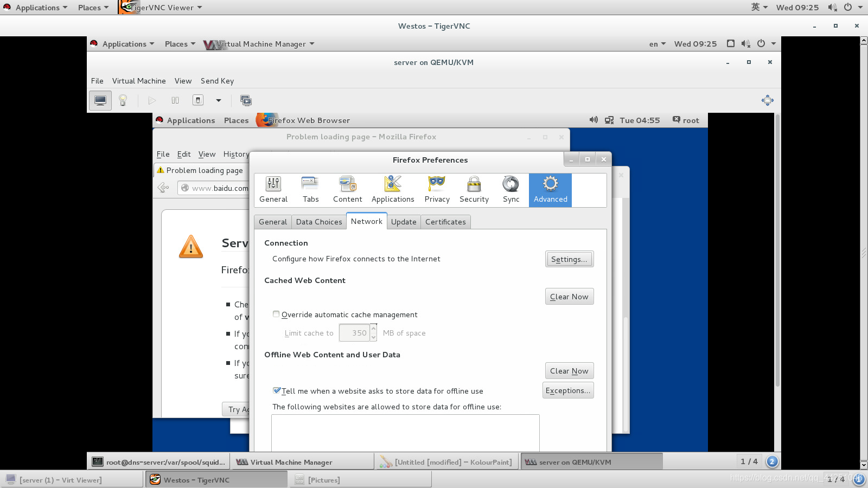Enable Override automatic cache management
The width and height of the screenshot is (868, 488).
coord(276,314)
